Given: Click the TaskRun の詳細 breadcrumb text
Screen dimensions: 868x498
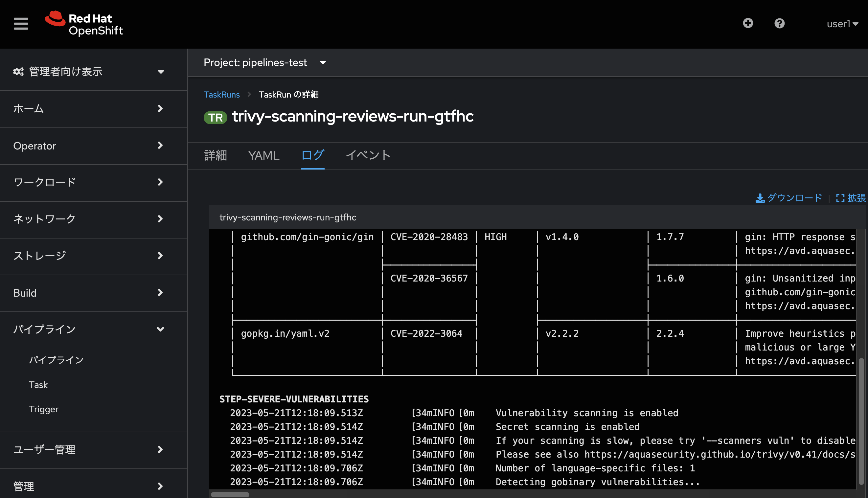Looking at the screenshot, I should 289,95.
